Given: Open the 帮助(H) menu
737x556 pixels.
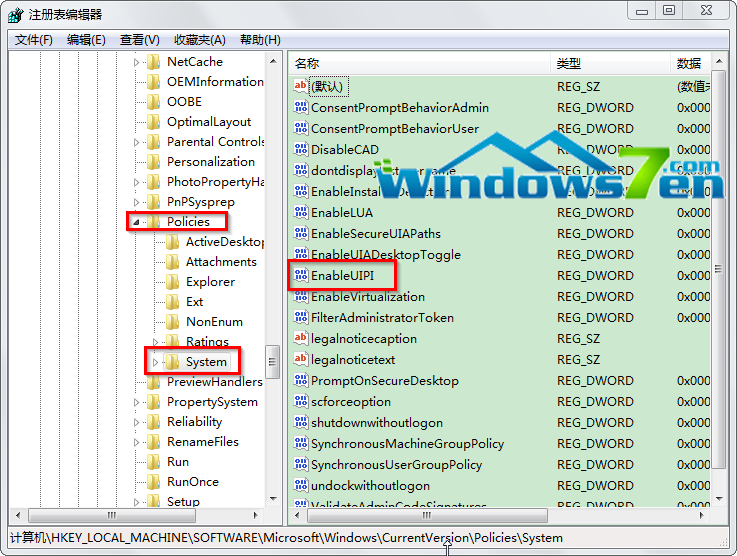Looking at the screenshot, I should (x=260, y=39).
